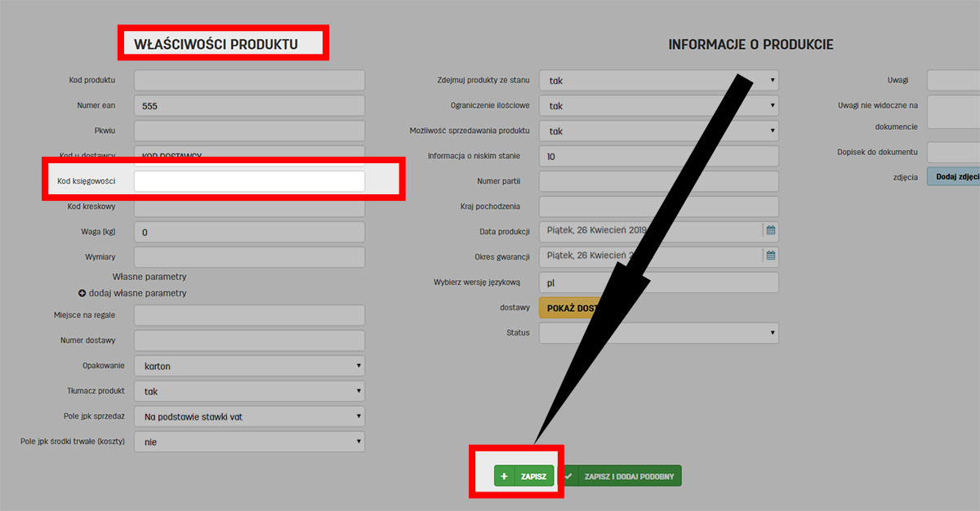Click plus icon for dodaj własne parametry
Image resolution: width=980 pixels, height=511 pixels.
(x=82, y=293)
